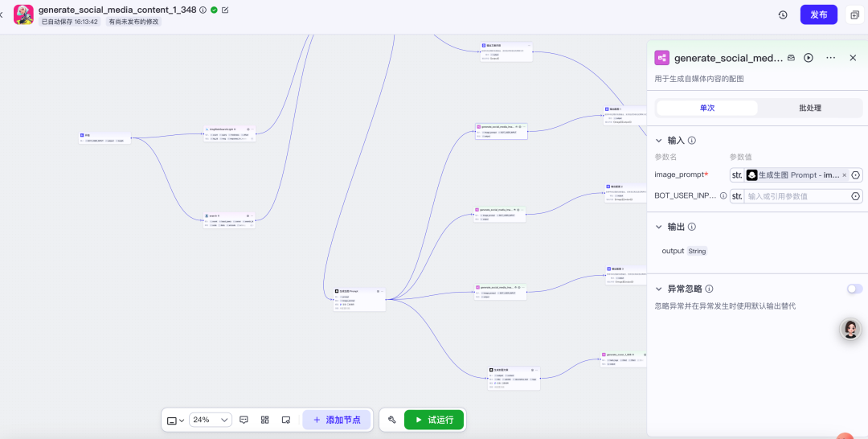Image resolution: width=868 pixels, height=439 pixels.
Task: Open the interaction mode dropdown in bottom toolbar
Action: pyautogui.click(x=175, y=420)
